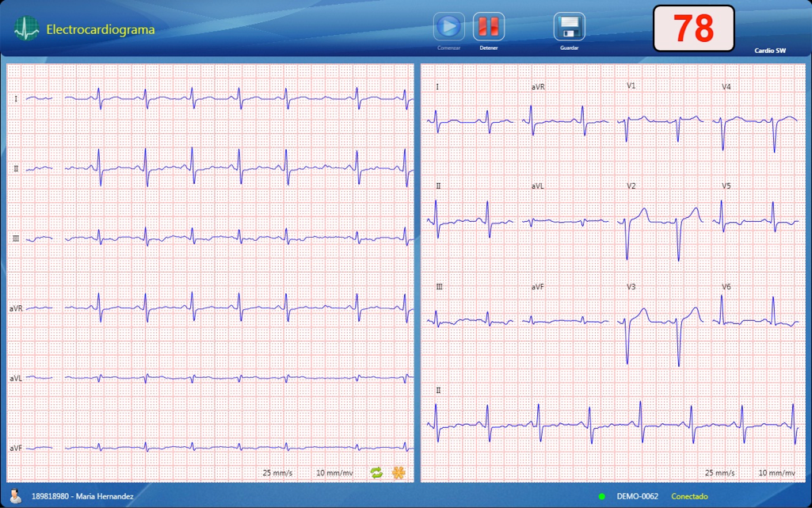
Task: Click the heart rate display showing 78
Action: [x=693, y=29]
